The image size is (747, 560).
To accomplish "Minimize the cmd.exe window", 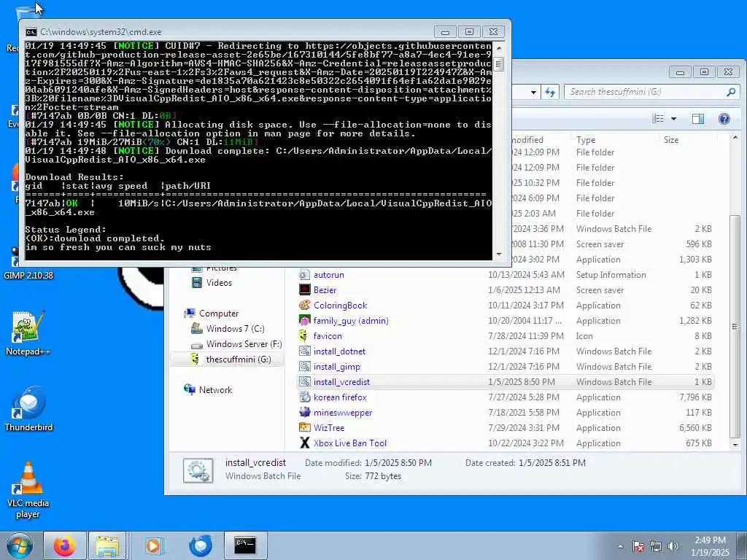I will click(x=445, y=32).
